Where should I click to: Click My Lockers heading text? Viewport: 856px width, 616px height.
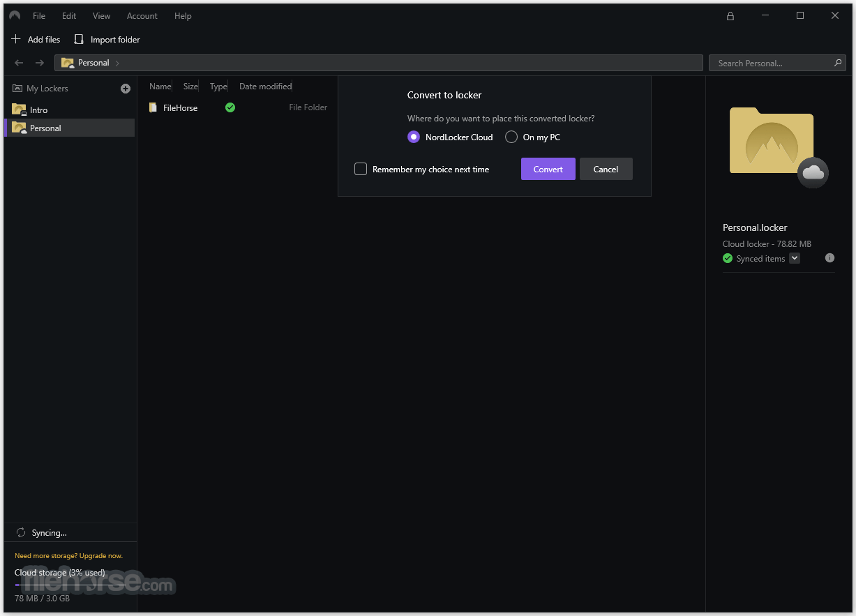click(47, 89)
